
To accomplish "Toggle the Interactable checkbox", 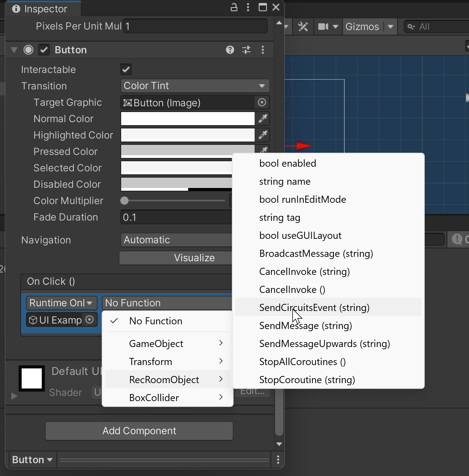I will (126, 69).
